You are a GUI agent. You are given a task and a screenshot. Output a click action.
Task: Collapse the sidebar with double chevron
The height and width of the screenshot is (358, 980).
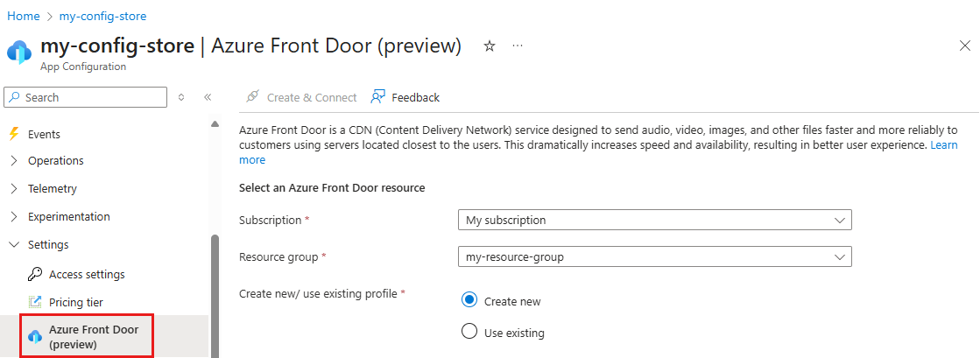[x=208, y=97]
